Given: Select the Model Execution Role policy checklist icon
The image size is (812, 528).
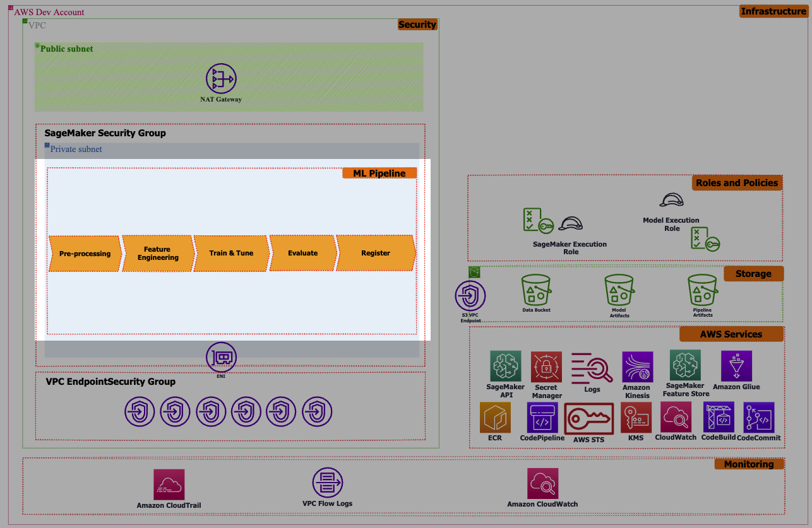Looking at the screenshot, I should pyautogui.click(x=705, y=239).
